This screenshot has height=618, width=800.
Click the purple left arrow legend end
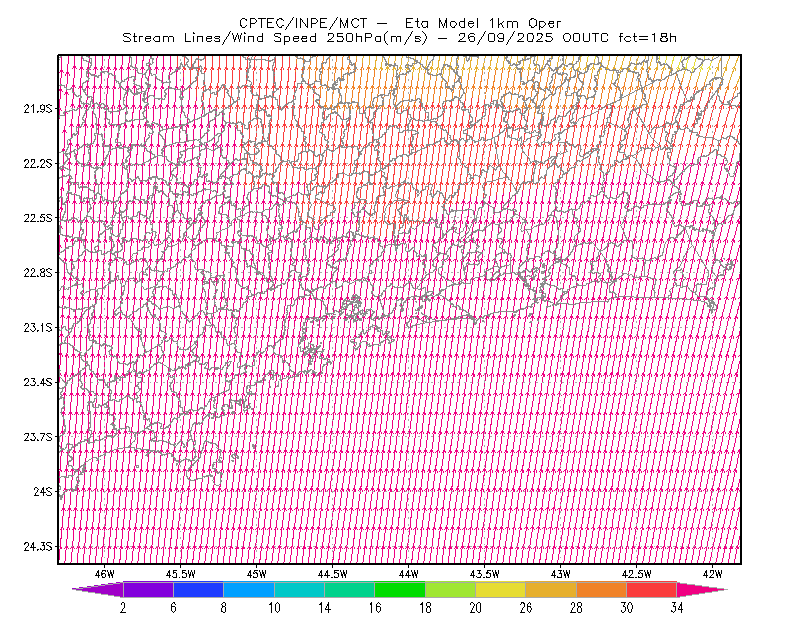pos(97,589)
